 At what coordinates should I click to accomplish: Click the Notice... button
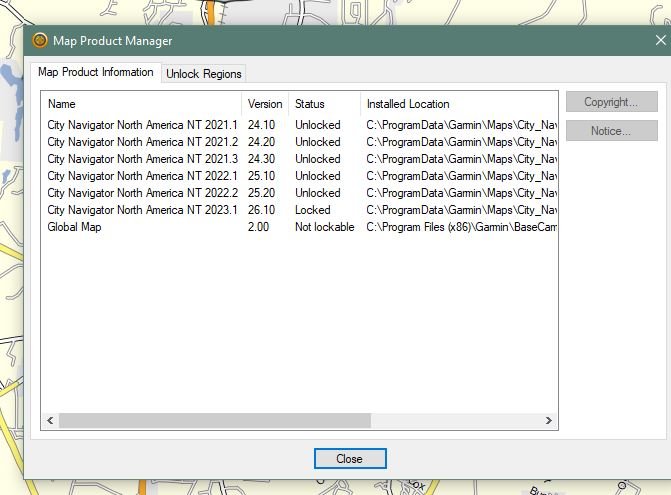(612, 130)
